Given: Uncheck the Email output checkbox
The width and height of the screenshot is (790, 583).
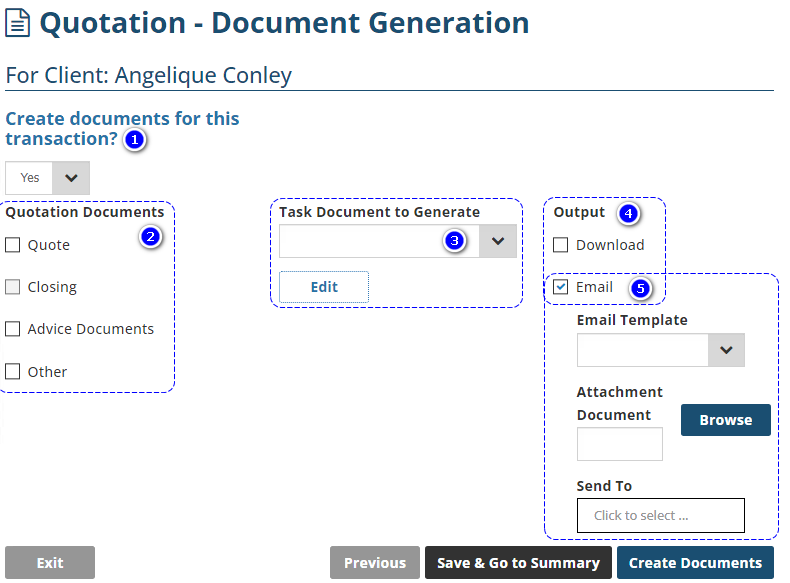Looking at the screenshot, I should [x=561, y=287].
